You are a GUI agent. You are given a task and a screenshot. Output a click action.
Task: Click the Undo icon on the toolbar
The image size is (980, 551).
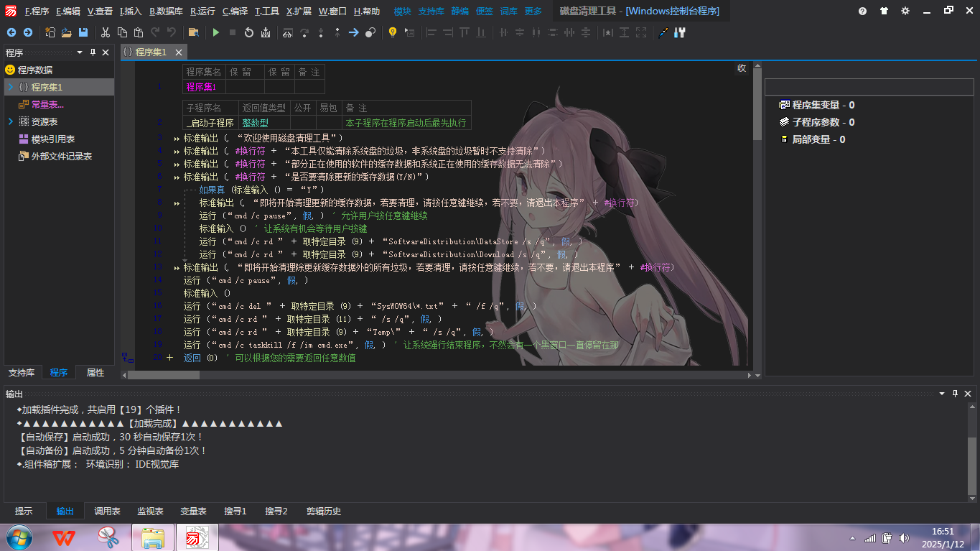click(x=170, y=32)
